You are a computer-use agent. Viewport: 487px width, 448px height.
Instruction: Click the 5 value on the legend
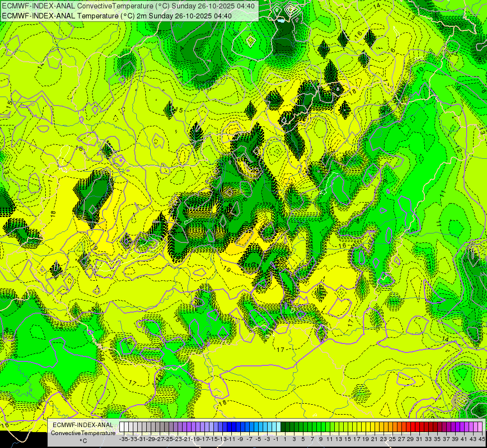303,439
